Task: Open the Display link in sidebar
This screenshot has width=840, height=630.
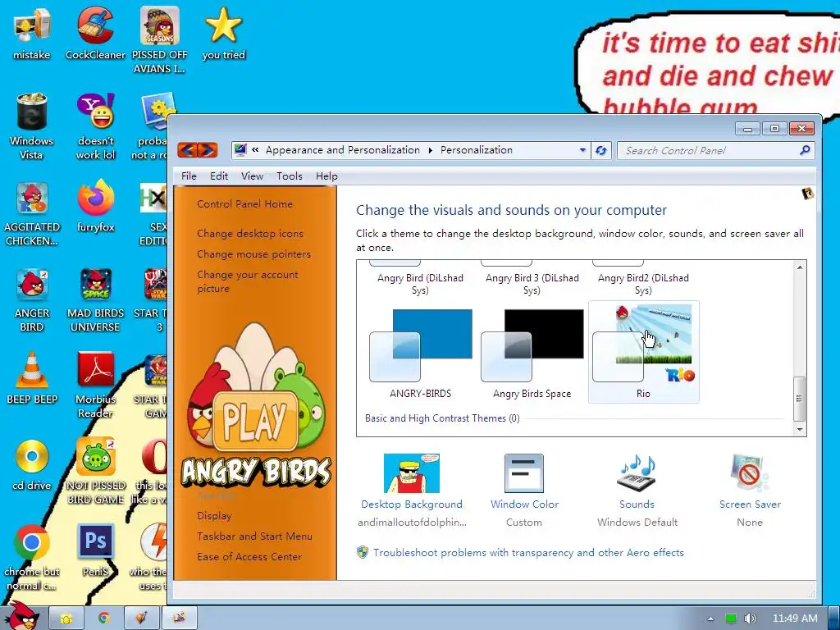Action: (x=214, y=516)
